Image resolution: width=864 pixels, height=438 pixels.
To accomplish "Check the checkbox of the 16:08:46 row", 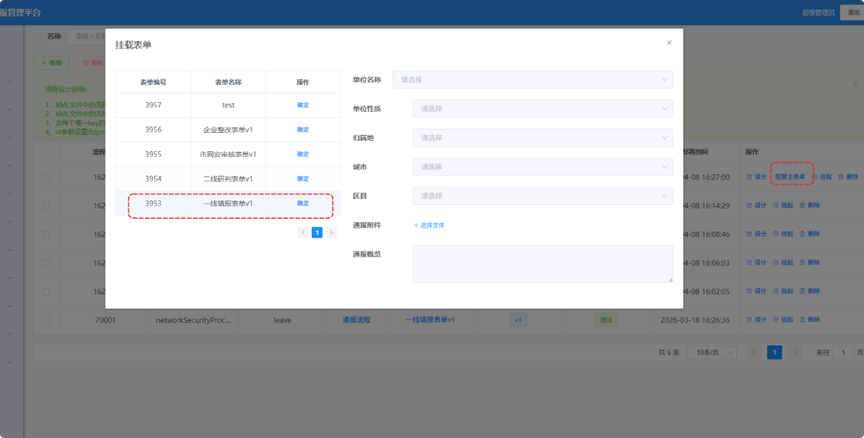I will click(x=46, y=235).
